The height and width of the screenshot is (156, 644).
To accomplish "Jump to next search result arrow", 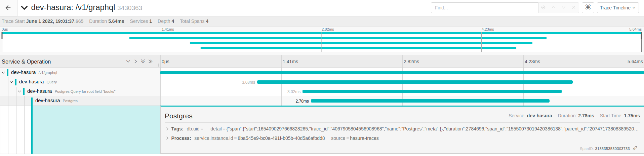I will coord(564,7).
